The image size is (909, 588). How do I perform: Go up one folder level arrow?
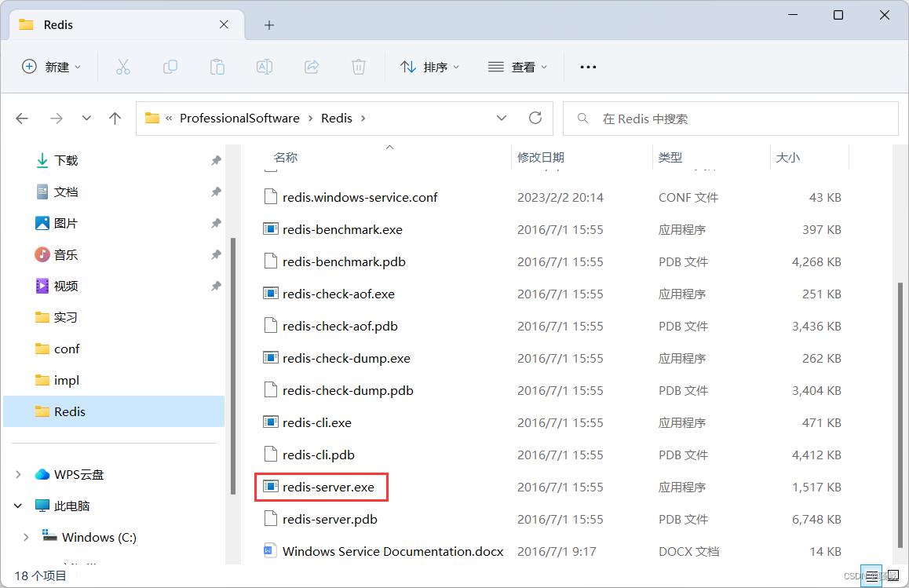[x=115, y=119]
